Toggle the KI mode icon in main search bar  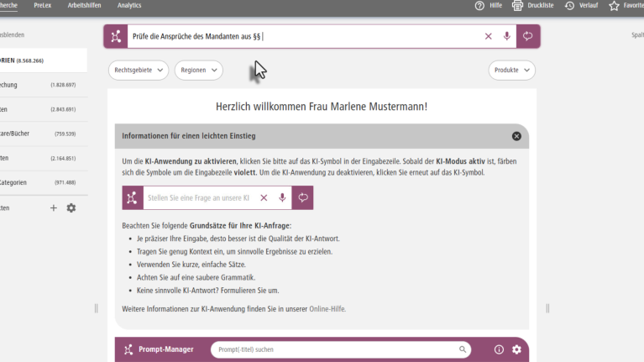coord(115,36)
